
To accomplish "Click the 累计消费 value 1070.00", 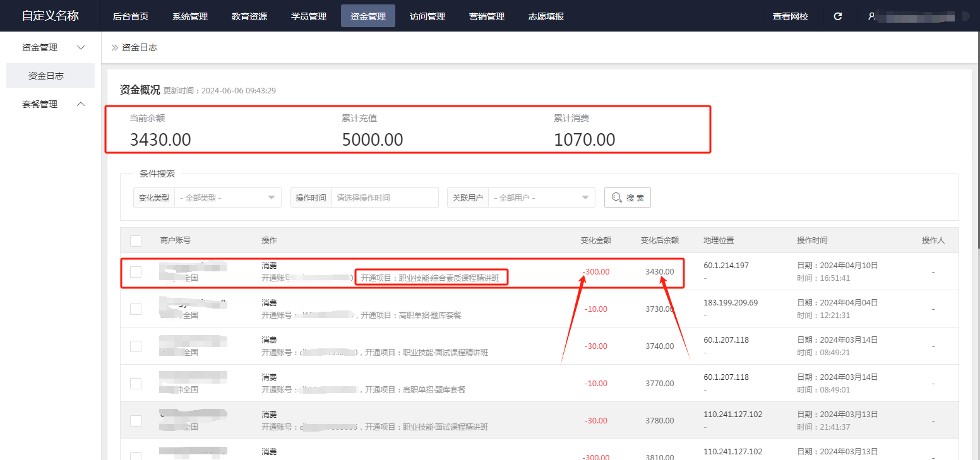I will coord(585,139).
